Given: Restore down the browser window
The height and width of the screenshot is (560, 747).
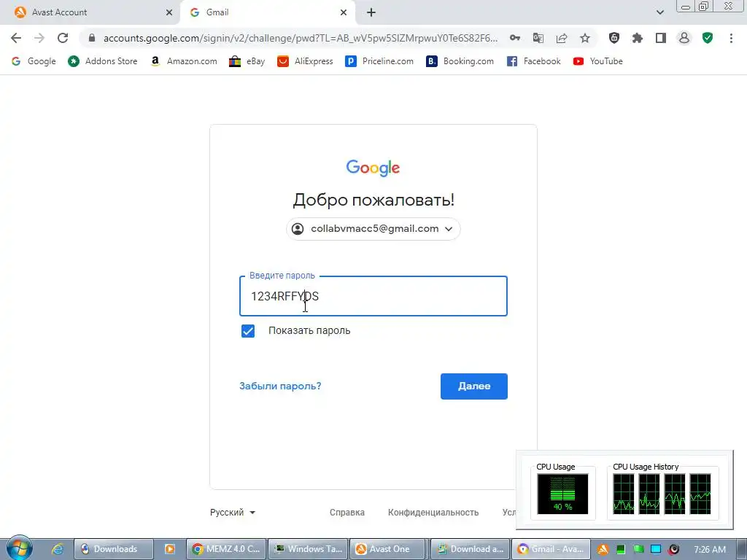Looking at the screenshot, I should point(703,6).
